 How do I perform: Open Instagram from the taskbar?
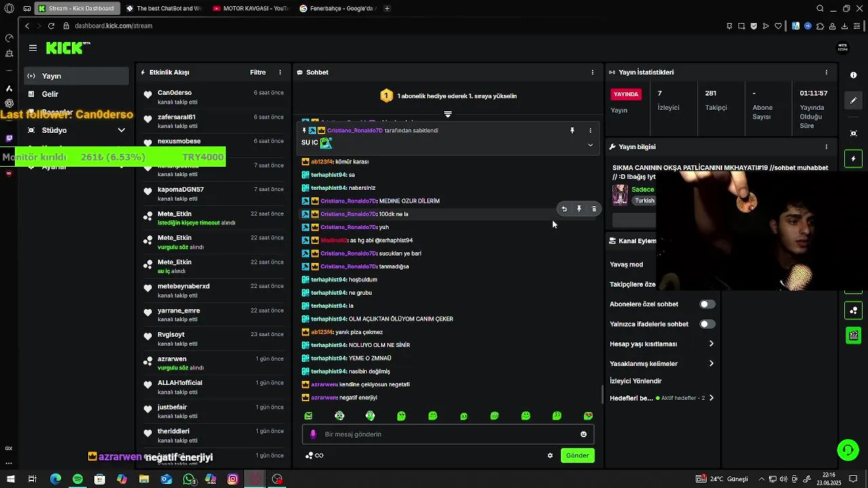click(x=233, y=479)
